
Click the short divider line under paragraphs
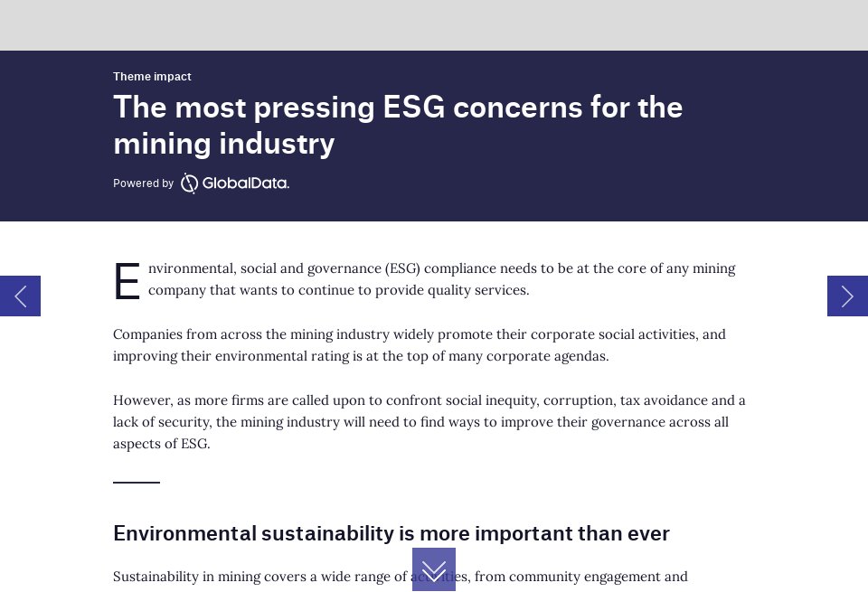tap(136, 484)
